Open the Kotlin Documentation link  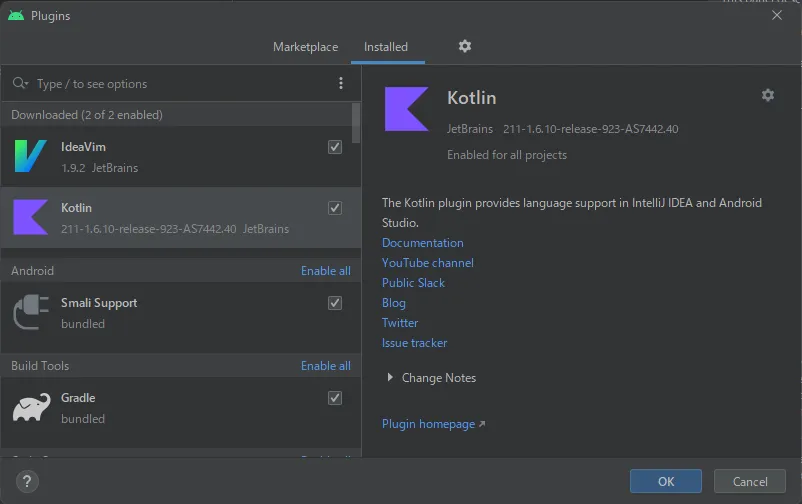coord(422,243)
